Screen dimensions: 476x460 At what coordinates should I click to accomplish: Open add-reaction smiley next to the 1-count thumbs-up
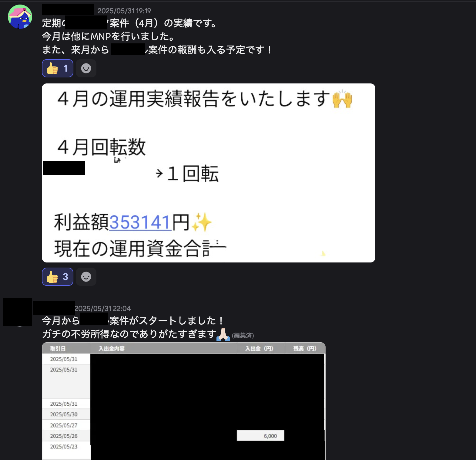86,68
